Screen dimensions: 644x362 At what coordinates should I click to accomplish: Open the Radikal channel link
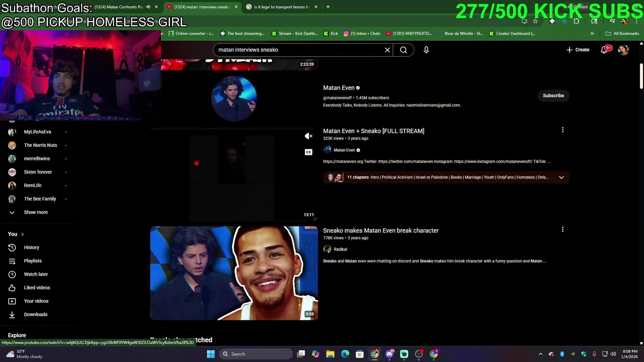[x=340, y=249]
